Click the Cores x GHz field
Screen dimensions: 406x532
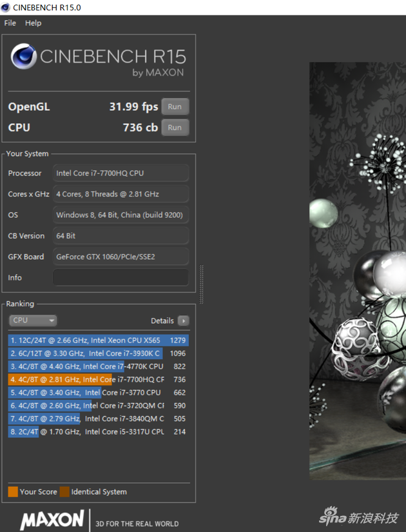click(121, 194)
